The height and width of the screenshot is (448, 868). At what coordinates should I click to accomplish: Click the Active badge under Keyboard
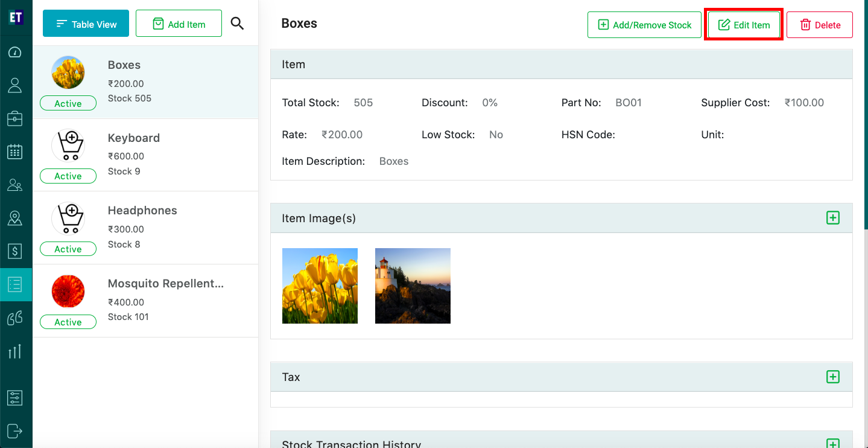tap(68, 176)
